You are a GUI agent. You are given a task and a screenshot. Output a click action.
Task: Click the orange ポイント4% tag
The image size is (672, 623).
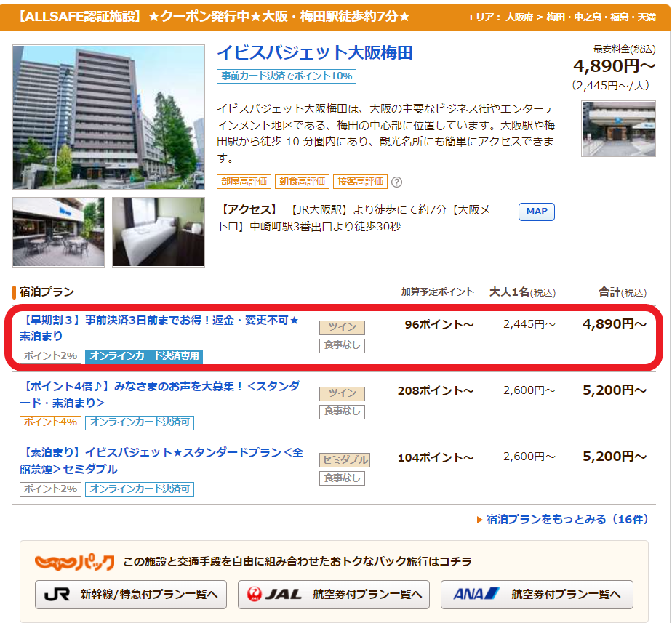click(x=50, y=422)
